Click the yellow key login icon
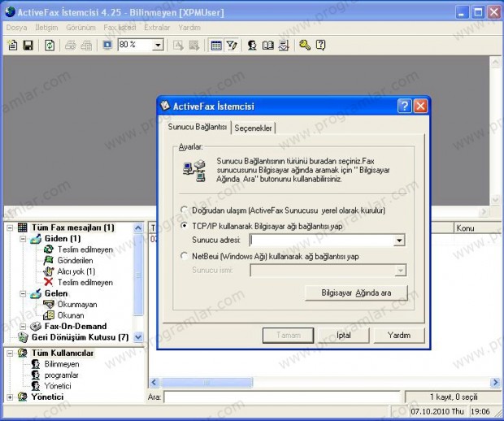Viewport: 504px width, 421px height. tap(305, 46)
